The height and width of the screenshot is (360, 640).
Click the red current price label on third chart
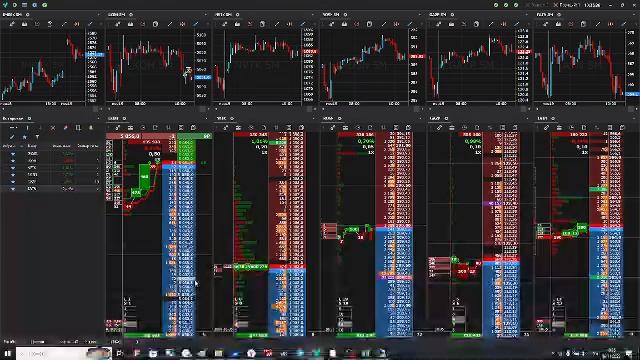tap(310, 51)
